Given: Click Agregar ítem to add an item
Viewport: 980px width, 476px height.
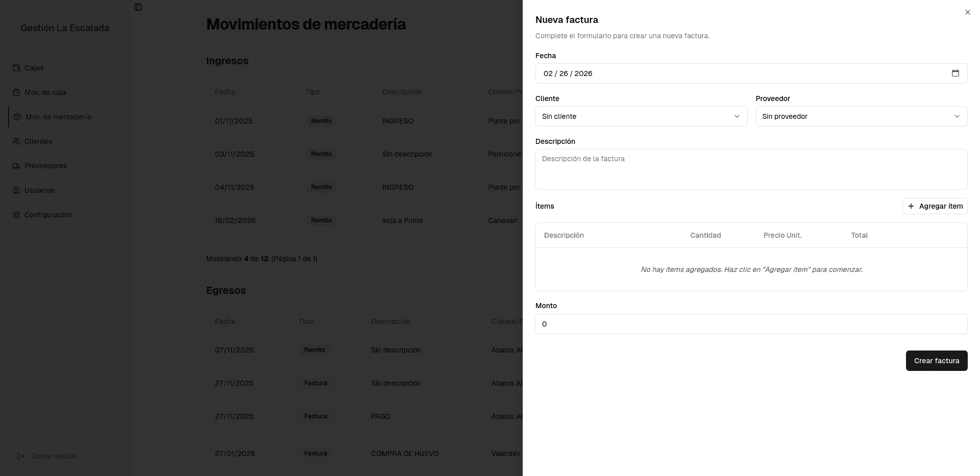Looking at the screenshot, I should coord(935,206).
